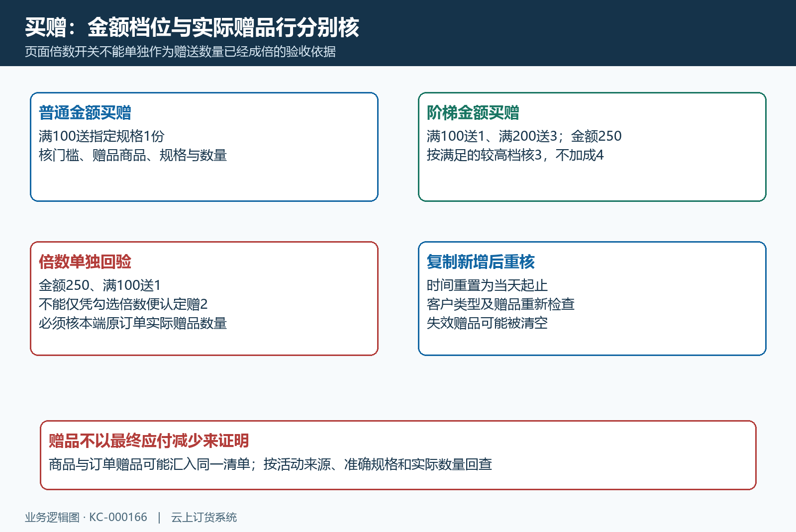Click the line 满100送1、满200送3；金额250
796x532 pixels.
[524, 136]
